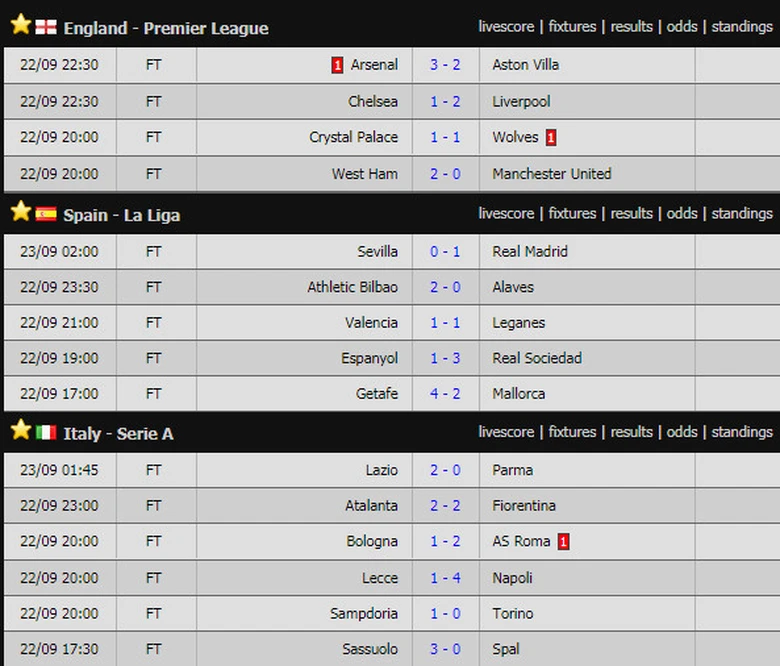The height and width of the screenshot is (666, 780).
Task: Toggle the Spain La Liga favorite star
Action: click(20, 212)
